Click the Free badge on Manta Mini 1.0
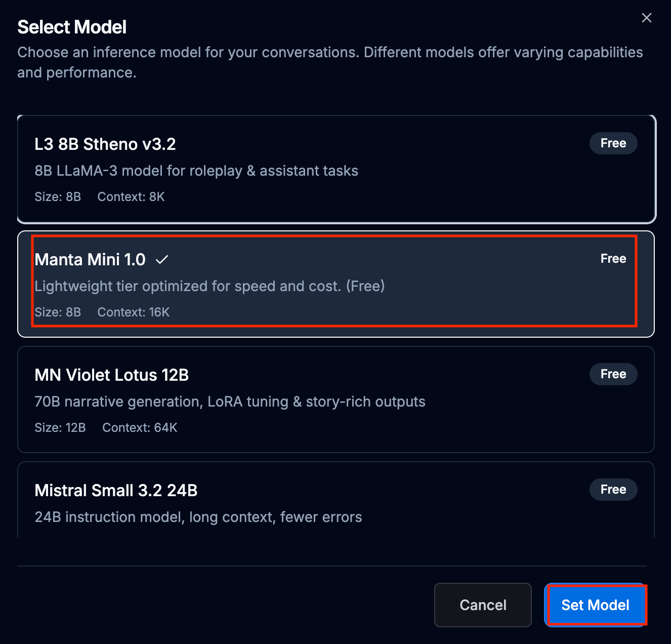The image size is (671, 644). 613,259
